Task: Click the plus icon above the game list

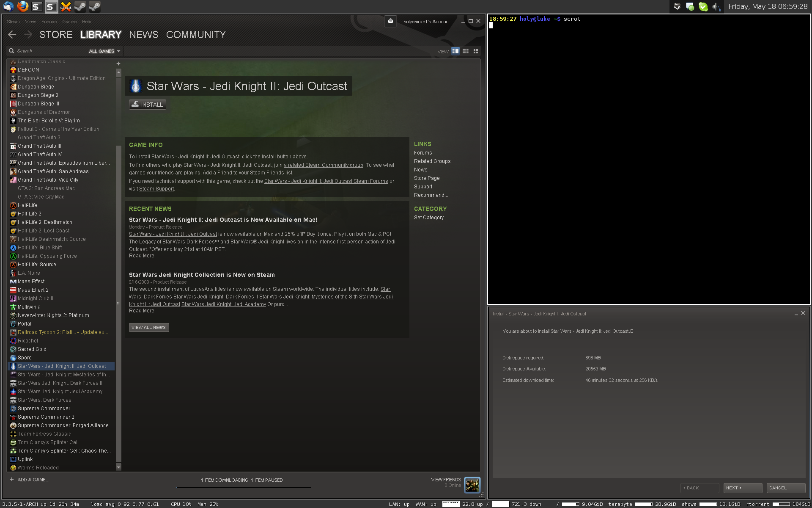Action: tap(118, 63)
